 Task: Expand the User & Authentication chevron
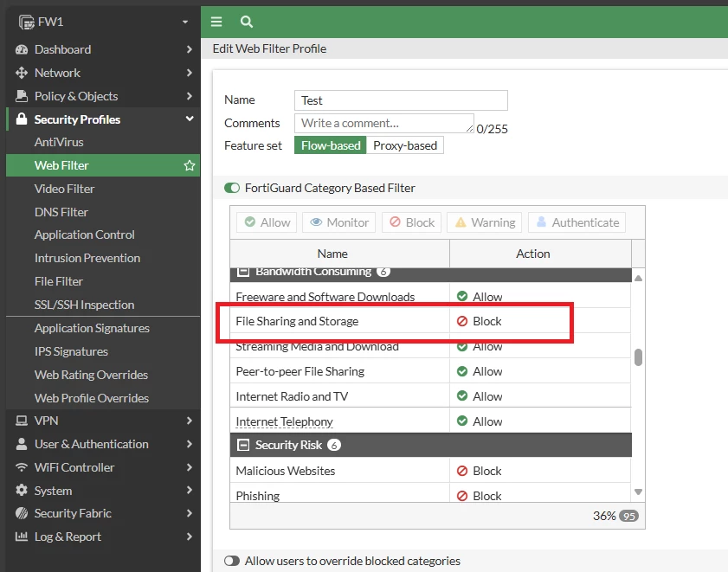coord(189,443)
